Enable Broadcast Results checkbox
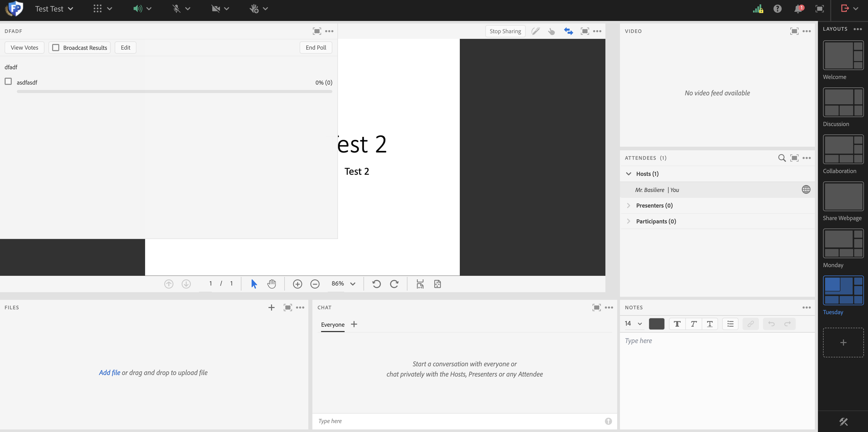Screen dimensions: 868x432 tap(56, 48)
